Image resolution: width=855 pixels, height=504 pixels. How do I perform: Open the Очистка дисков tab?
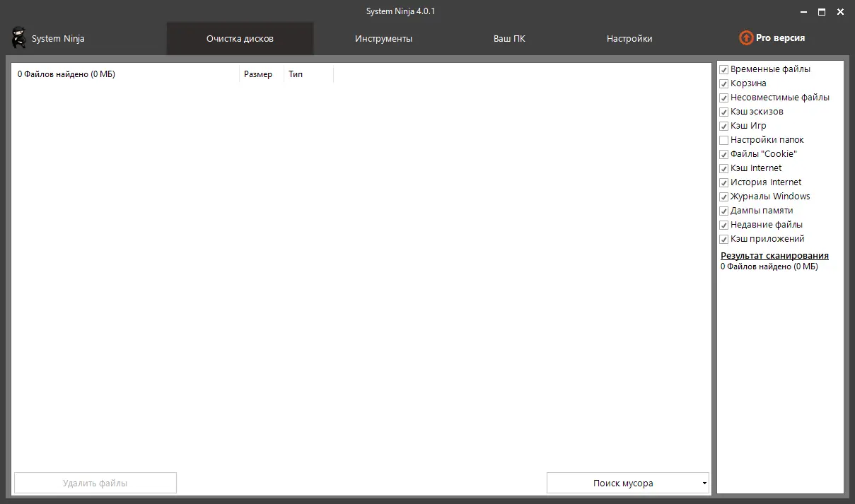[240, 39]
